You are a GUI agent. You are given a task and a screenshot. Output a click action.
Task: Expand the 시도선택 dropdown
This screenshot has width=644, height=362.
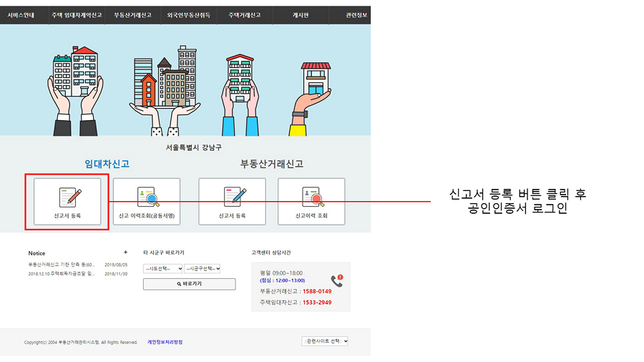(163, 268)
